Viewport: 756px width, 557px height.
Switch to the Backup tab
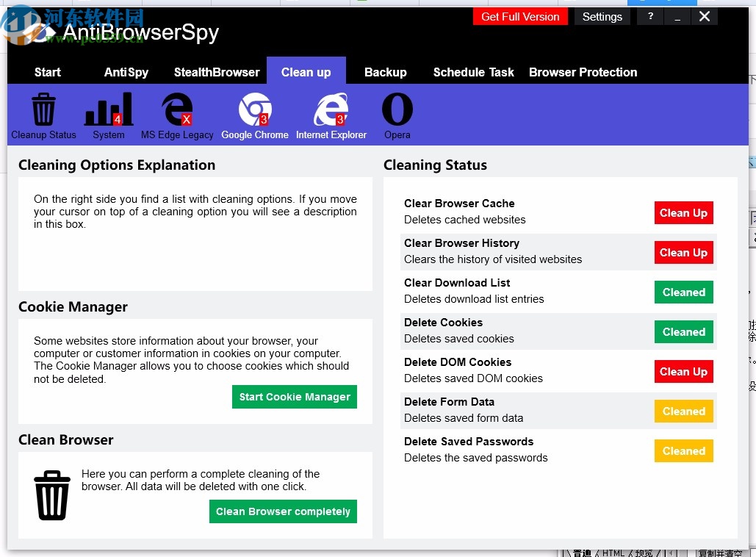[x=386, y=72]
